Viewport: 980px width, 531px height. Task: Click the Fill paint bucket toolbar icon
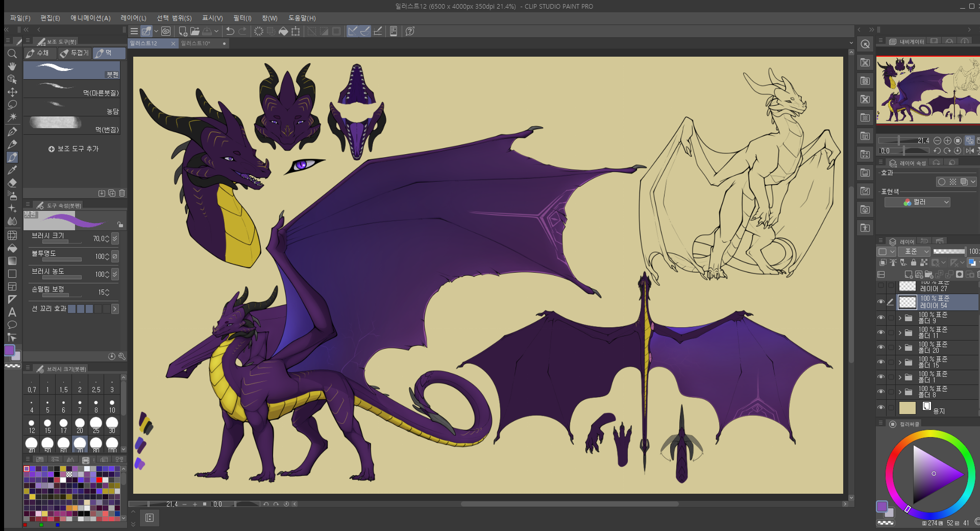pos(283,31)
